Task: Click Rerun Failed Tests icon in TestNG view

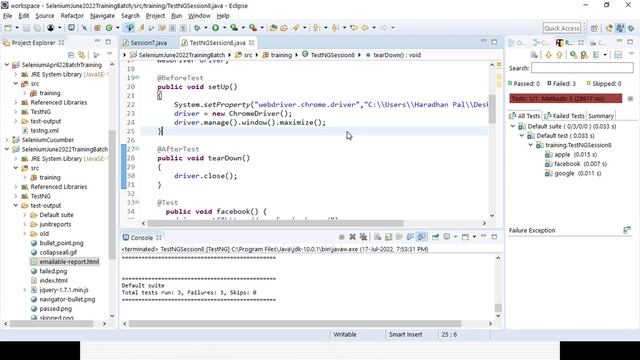Action: tap(584, 55)
